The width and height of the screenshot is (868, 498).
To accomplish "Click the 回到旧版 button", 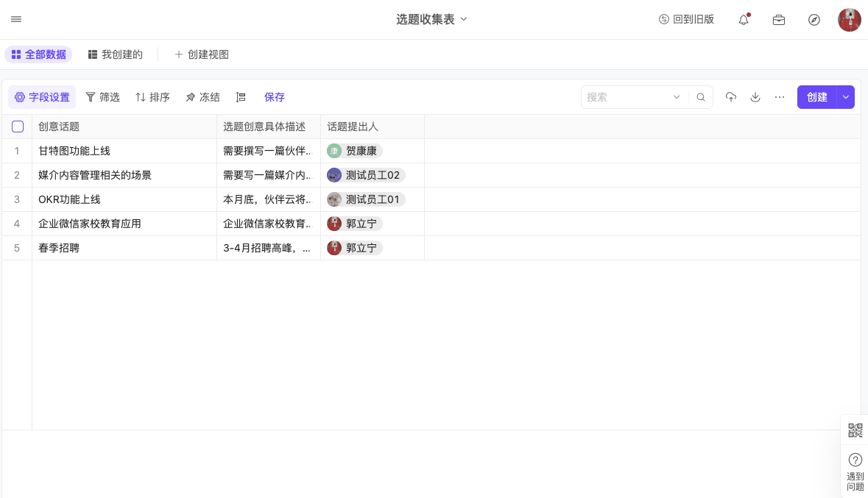I will coord(686,20).
